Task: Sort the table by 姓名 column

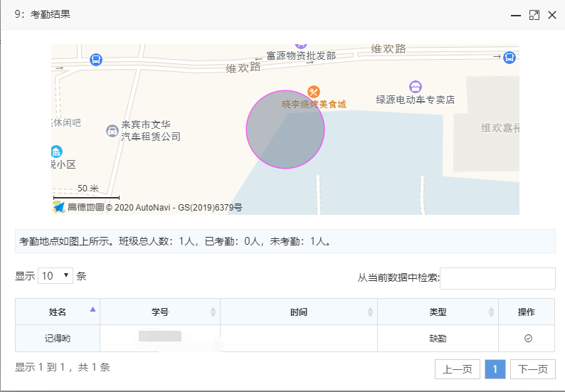Action: pos(58,312)
